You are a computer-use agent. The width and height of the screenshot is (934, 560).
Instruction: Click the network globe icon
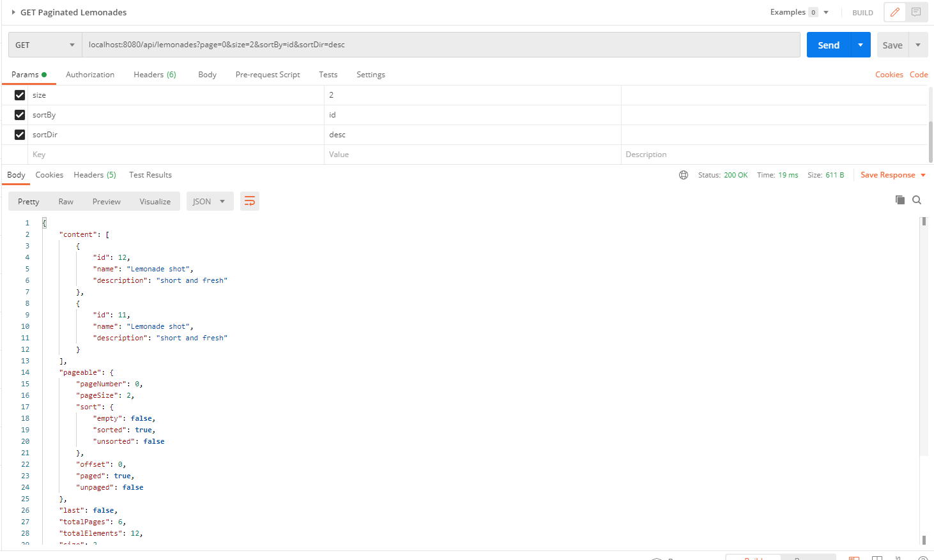click(684, 175)
